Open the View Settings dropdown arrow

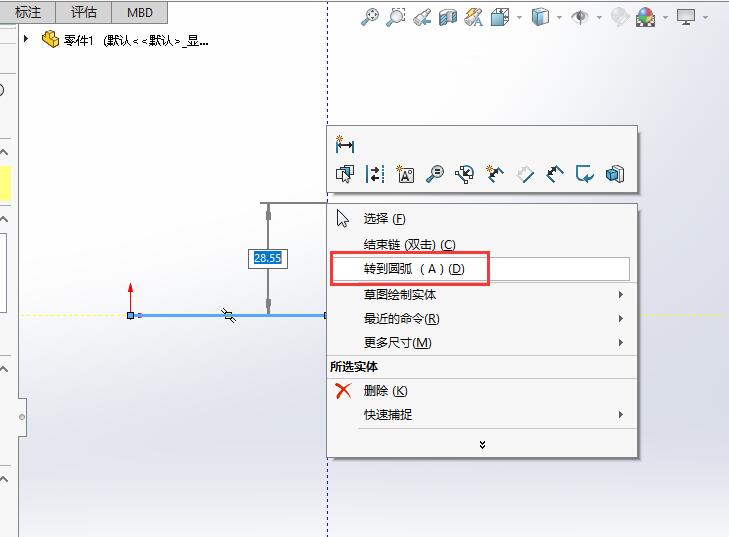pos(705,18)
